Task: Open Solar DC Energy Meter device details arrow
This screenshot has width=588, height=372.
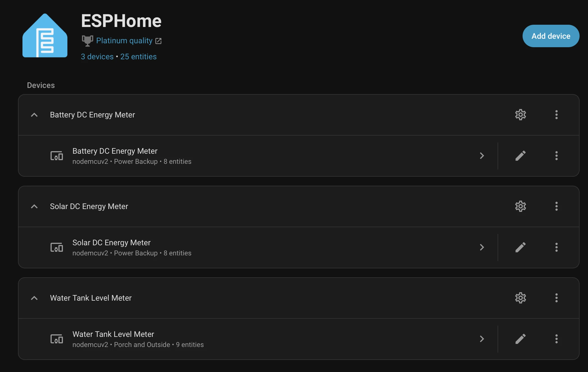Action: (x=482, y=247)
